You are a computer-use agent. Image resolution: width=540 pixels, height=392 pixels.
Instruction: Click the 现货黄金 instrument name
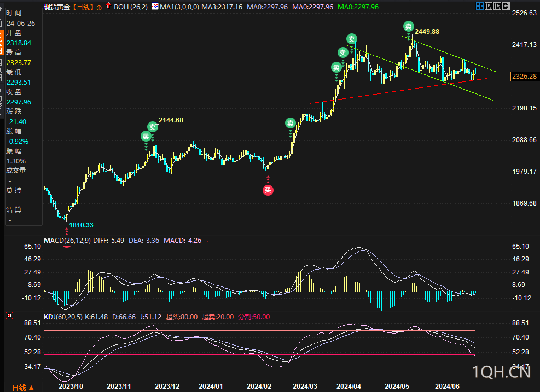pos(57,7)
